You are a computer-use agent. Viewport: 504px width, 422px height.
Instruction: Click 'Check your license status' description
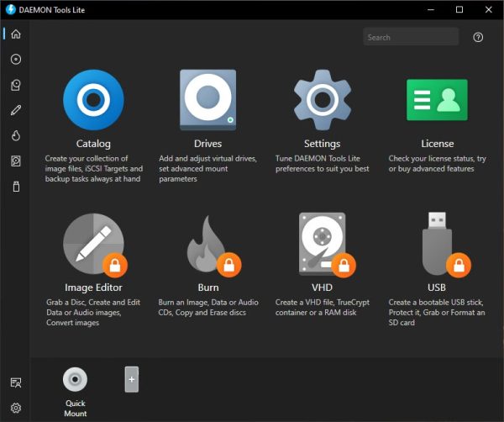tap(437, 163)
